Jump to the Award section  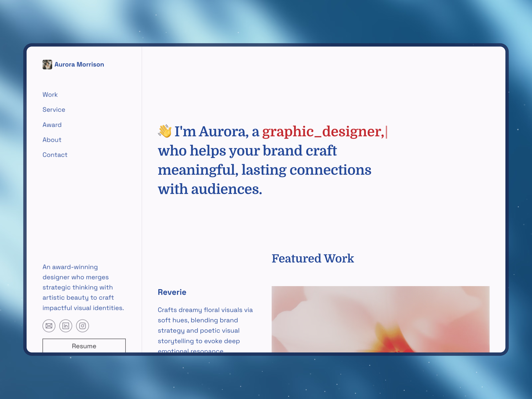click(52, 125)
